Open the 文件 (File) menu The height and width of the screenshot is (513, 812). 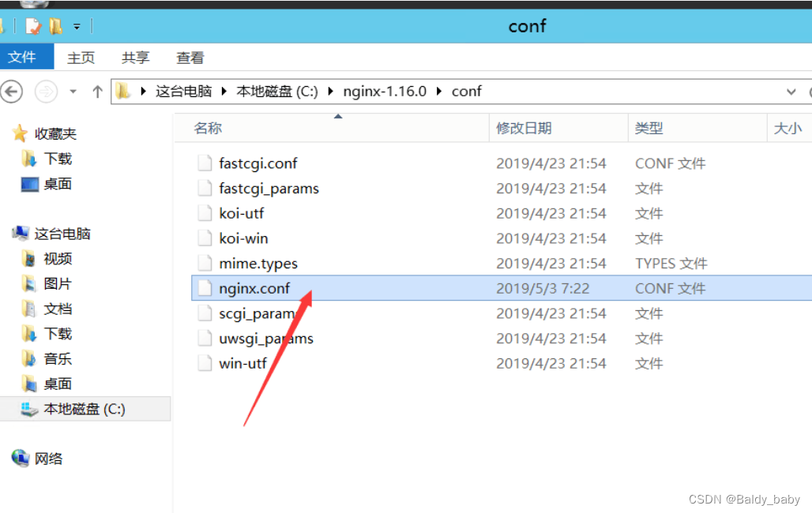pyautogui.click(x=26, y=57)
